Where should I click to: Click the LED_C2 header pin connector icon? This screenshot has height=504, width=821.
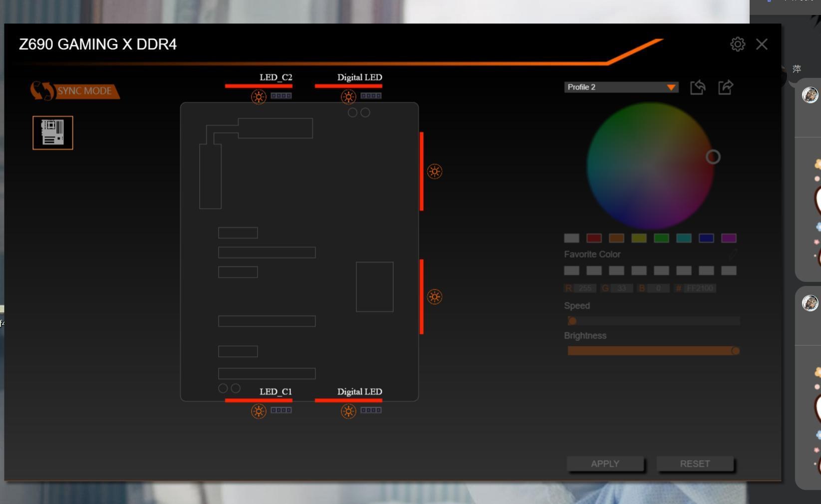click(281, 96)
